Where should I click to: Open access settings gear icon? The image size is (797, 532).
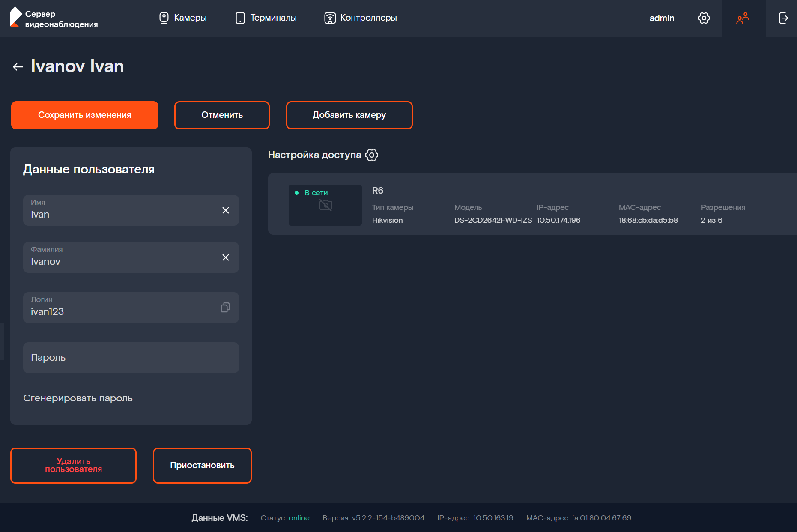(372, 155)
